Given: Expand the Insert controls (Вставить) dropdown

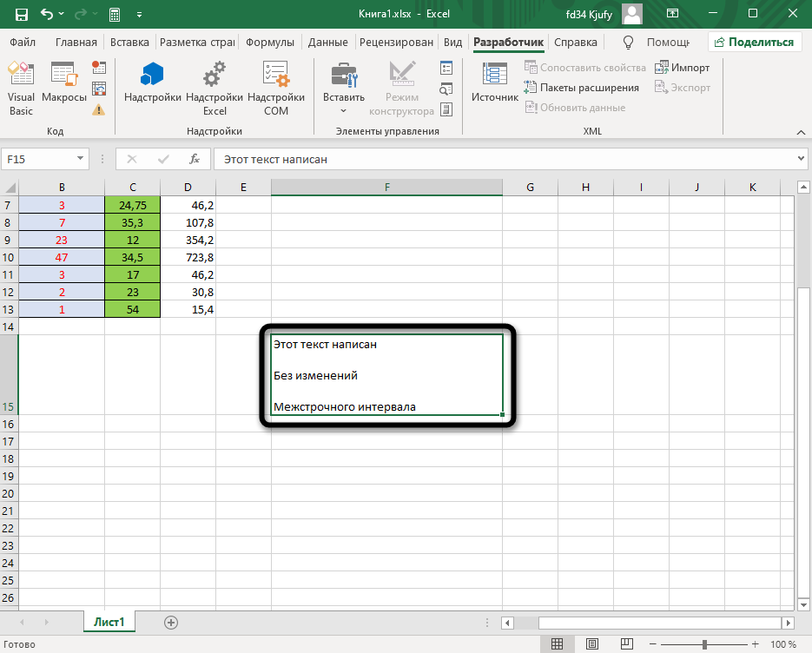Looking at the screenshot, I should click(343, 110).
